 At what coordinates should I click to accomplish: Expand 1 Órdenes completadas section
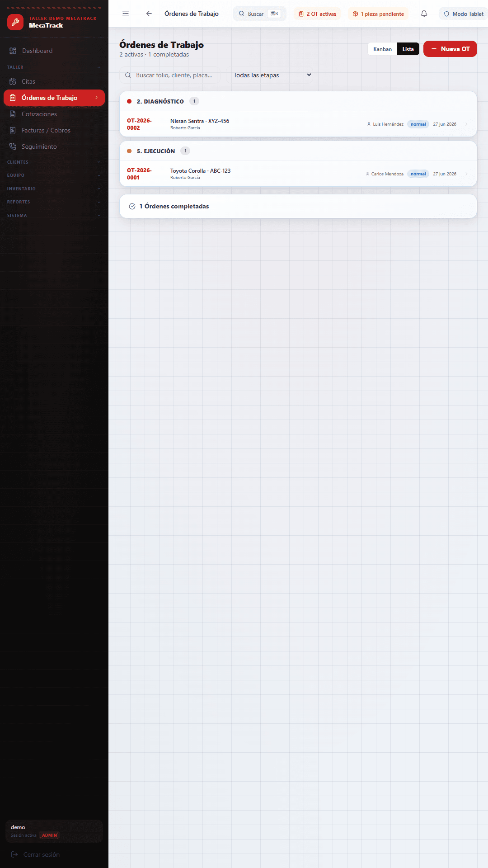(298, 206)
